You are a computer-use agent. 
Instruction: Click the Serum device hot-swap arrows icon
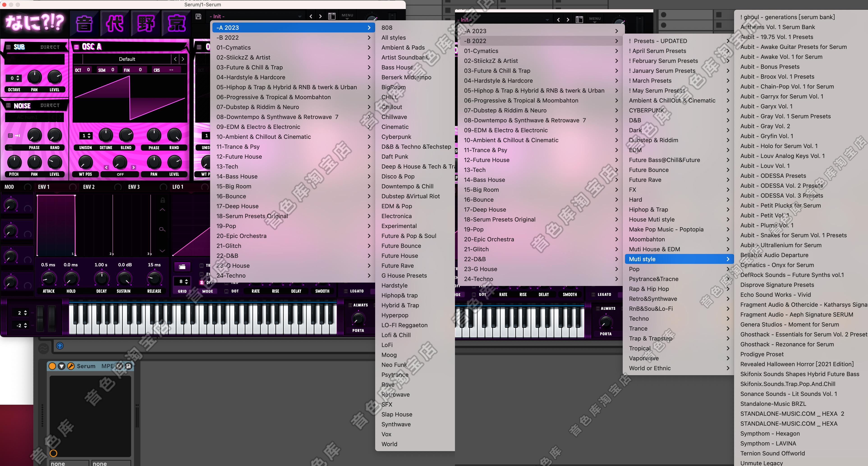tap(119, 366)
